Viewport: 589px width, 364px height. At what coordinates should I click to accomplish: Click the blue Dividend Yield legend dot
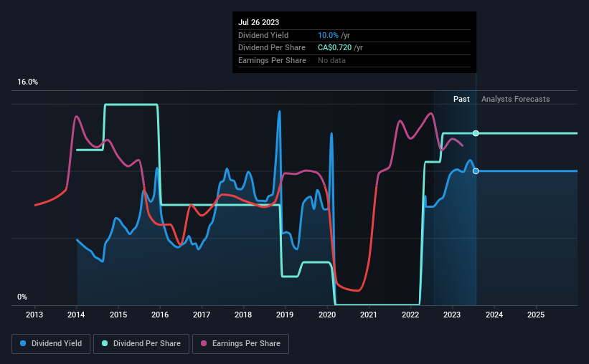click(23, 343)
